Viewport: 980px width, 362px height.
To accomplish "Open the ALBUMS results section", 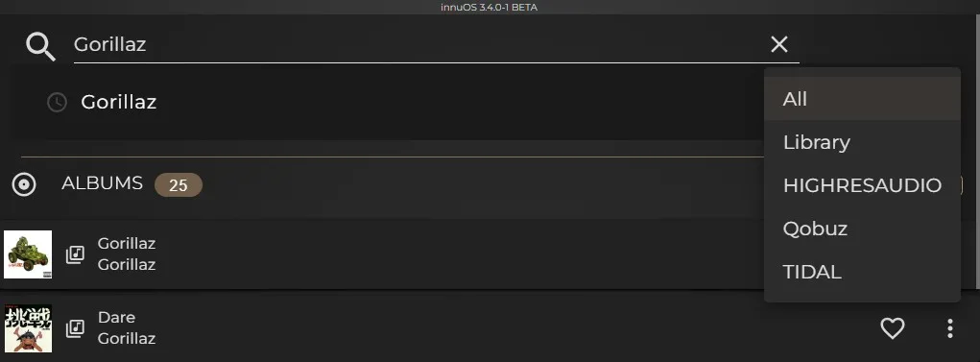I will click(102, 183).
